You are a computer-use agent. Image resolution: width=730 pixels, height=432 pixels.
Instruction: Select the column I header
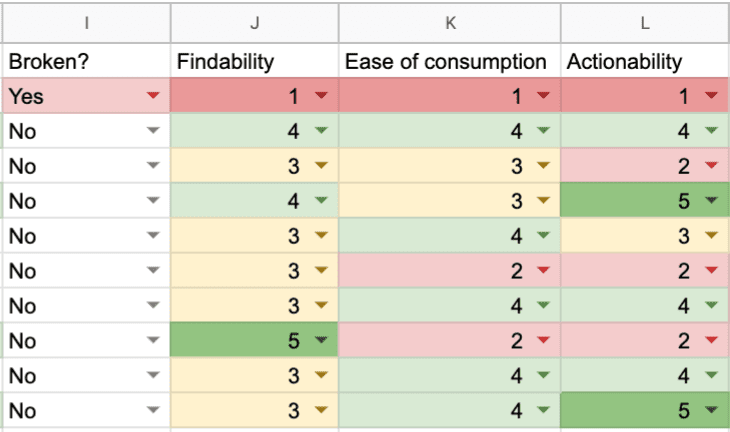pyautogui.click(x=85, y=19)
